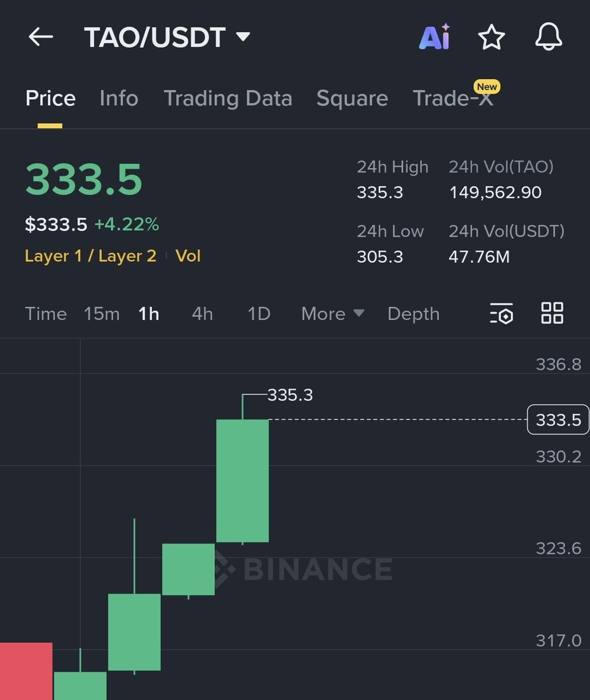The image size is (590, 700).
Task: Add TAO/USDT to favorites via star icon
Action: coord(491,36)
